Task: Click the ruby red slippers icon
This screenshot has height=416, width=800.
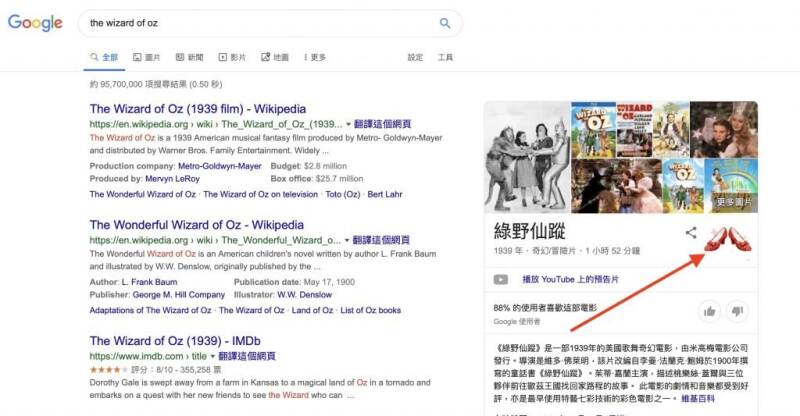Action: pos(728,239)
